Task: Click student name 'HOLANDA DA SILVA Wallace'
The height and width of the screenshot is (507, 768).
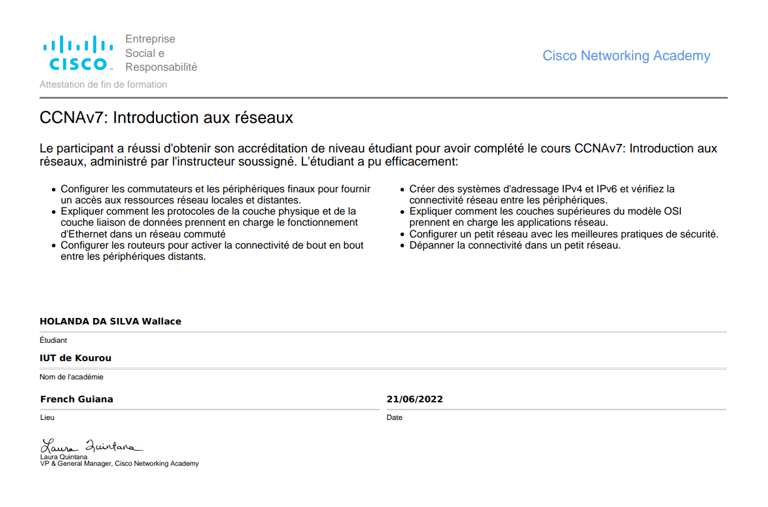Action: (x=110, y=321)
